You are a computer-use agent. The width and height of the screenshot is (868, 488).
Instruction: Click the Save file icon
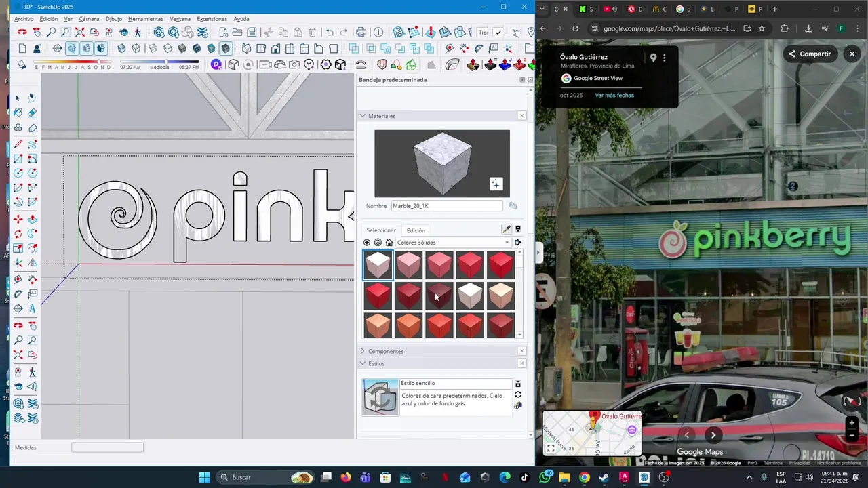point(252,32)
